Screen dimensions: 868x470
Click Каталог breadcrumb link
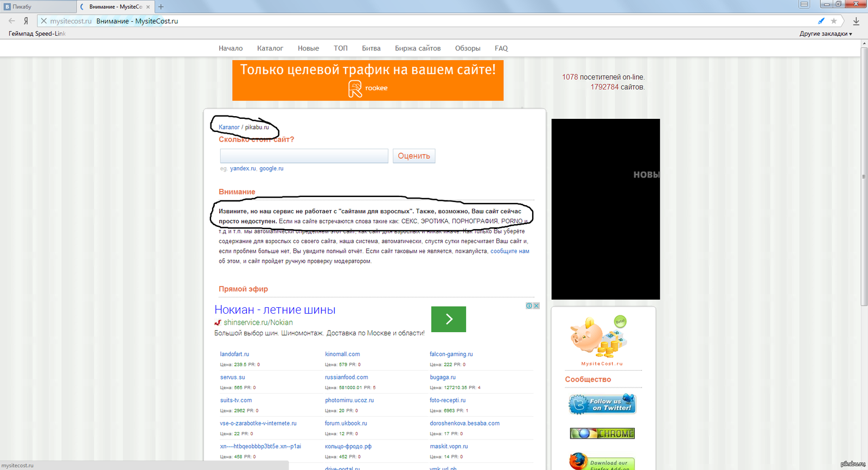[x=229, y=128]
